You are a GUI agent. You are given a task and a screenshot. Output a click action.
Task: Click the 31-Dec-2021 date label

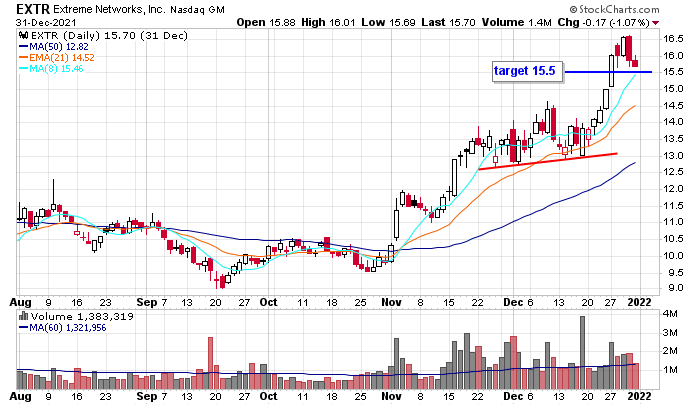click(x=46, y=22)
